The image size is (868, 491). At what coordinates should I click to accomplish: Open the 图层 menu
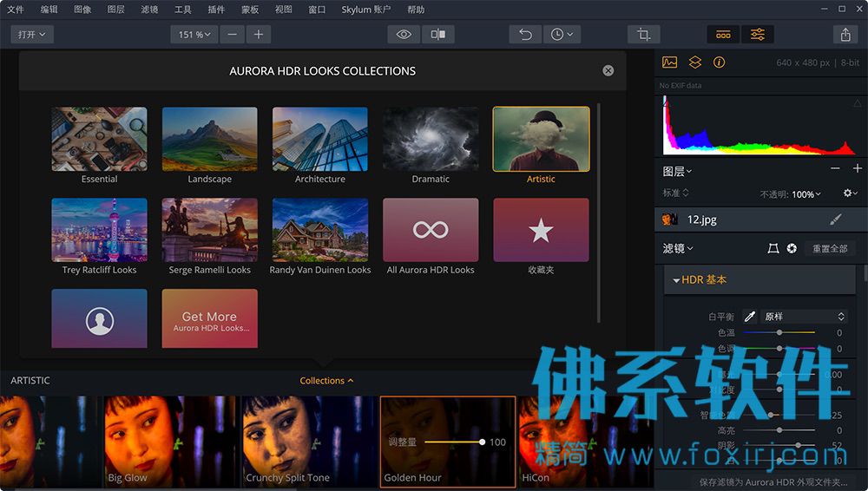pos(115,10)
